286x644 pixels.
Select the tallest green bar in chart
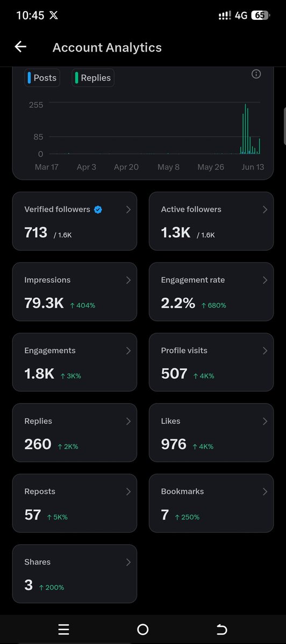(245, 129)
